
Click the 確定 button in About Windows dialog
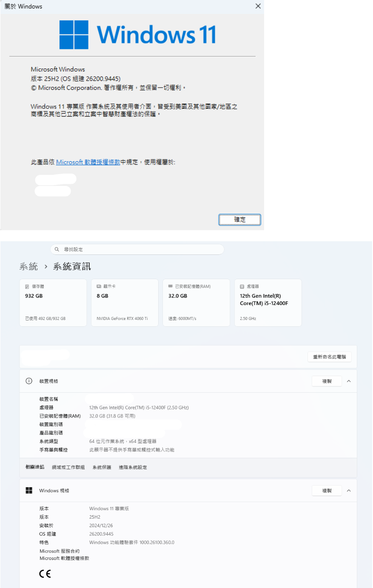coord(239,220)
